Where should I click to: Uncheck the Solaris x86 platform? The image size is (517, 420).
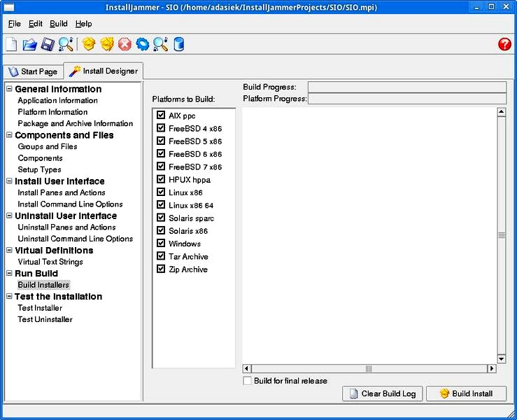(161, 230)
